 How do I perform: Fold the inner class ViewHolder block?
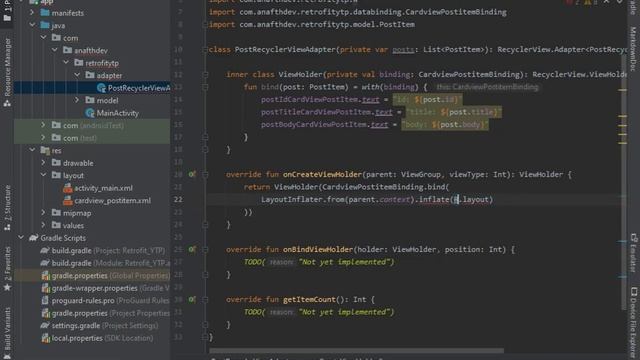pyautogui.click(x=205, y=75)
